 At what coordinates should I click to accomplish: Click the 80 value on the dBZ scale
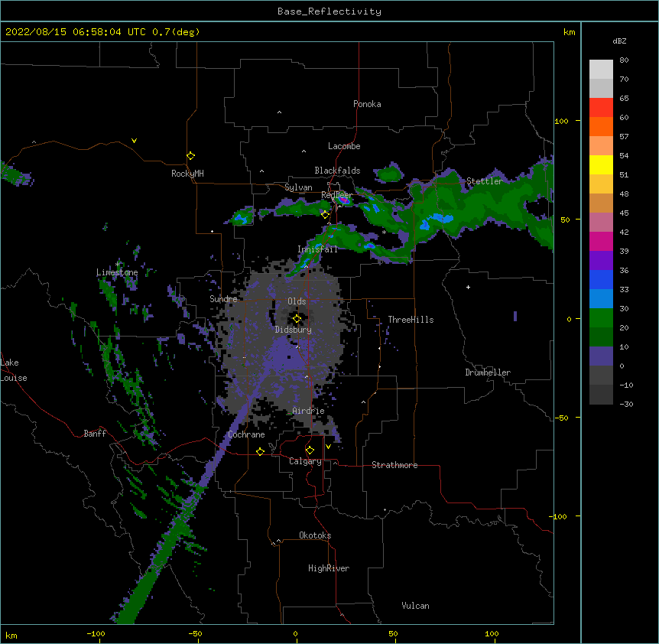coord(624,60)
